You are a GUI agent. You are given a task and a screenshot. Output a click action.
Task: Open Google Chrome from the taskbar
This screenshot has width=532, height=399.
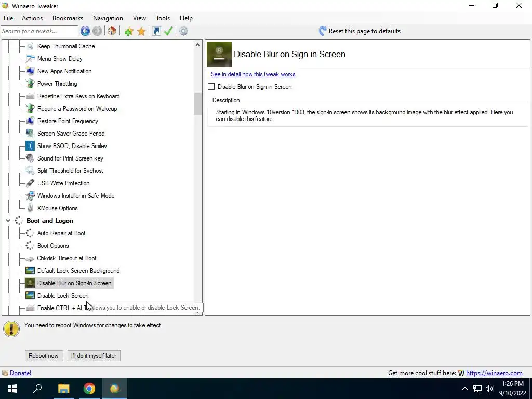tap(89, 389)
